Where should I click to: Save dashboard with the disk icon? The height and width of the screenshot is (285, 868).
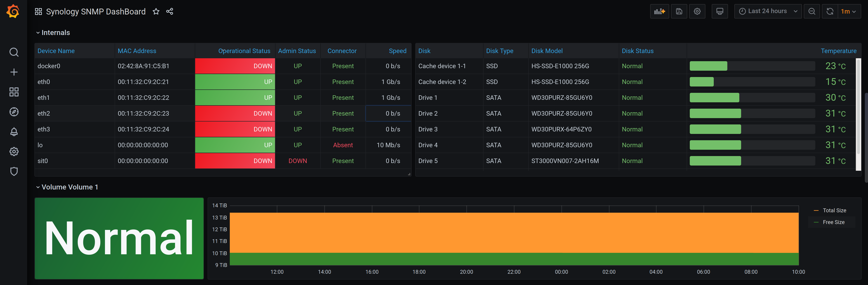pyautogui.click(x=679, y=12)
